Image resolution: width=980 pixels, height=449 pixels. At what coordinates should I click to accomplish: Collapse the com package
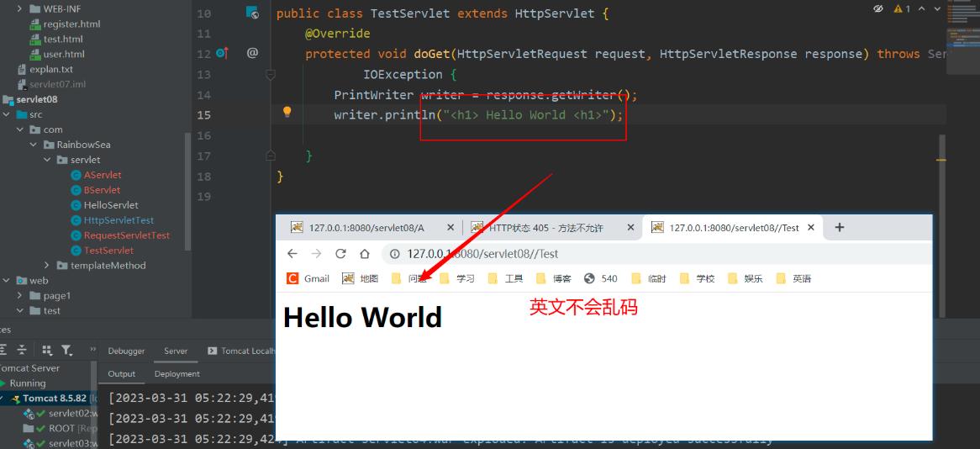pyautogui.click(x=20, y=129)
